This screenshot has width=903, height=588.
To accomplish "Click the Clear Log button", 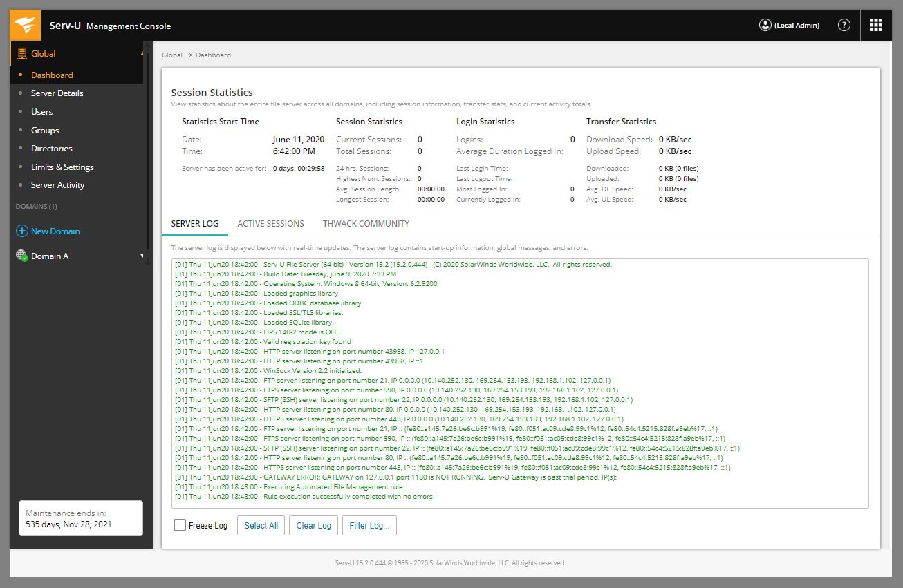I will click(x=313, y=525).
